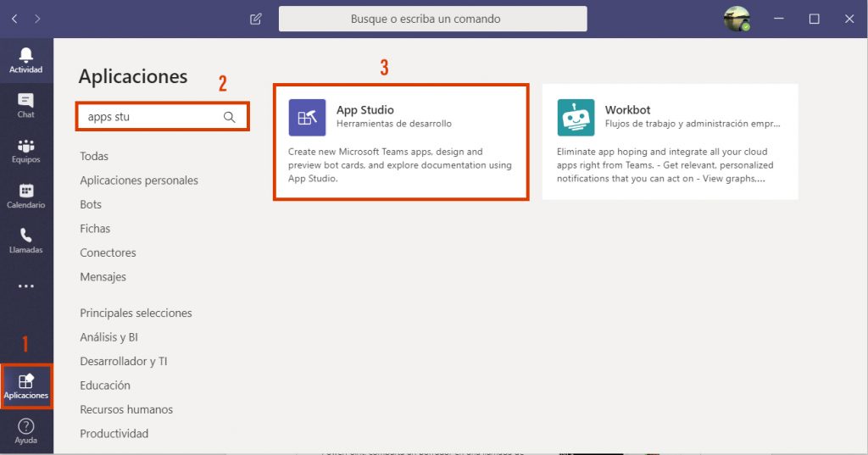The image size is (868, 455).
Task: Show more apps via ellipsis icon
Action: [x=25, y=286]
